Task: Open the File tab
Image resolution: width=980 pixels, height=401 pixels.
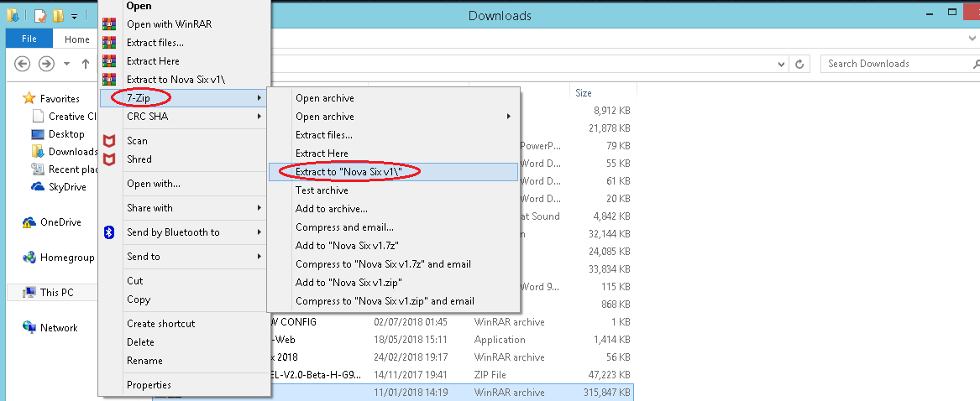Action: [29, 39]
